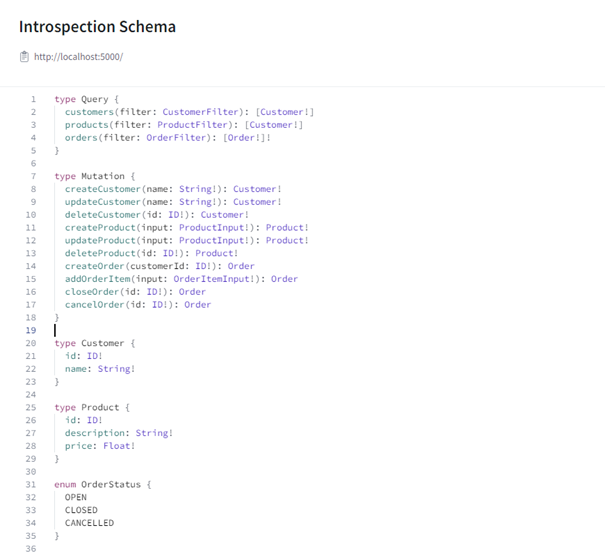
Task: Click the customers field on line 2
Action: point(90,112)
